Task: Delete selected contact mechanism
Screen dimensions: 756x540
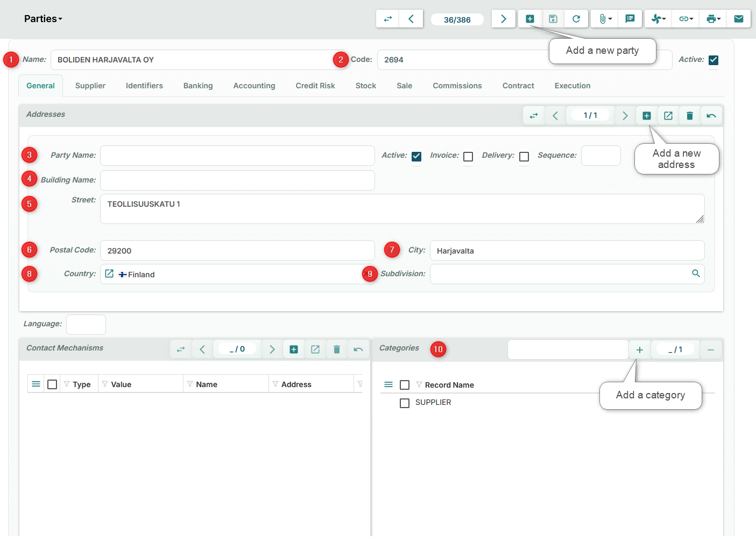Action: [337, 349]
